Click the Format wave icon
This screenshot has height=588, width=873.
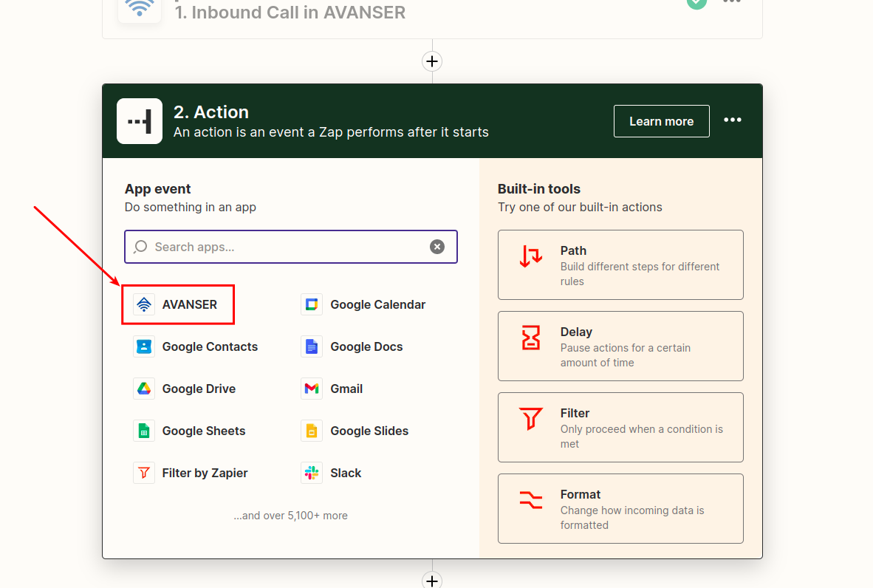coord(530,500)
